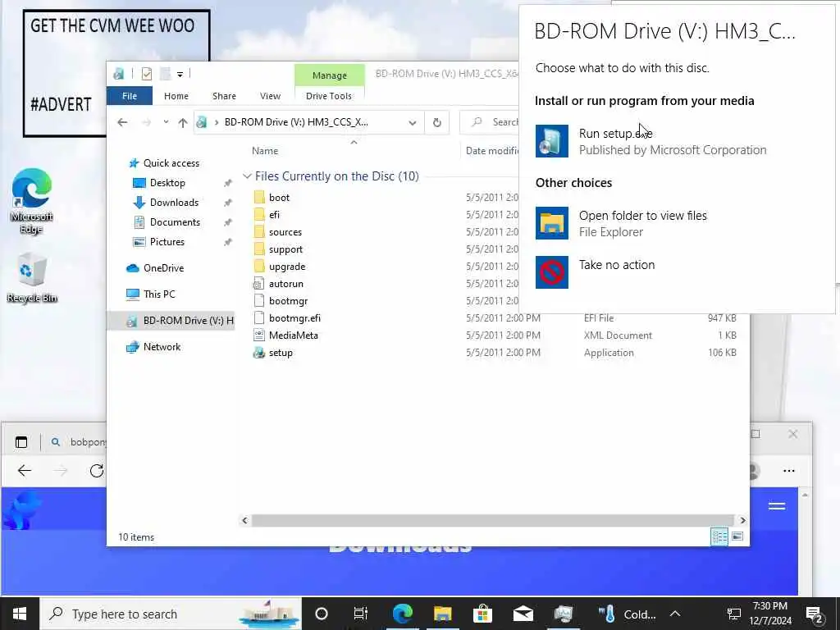Image resolution: width=840 pixels, height=630 pixels.
Task: Click the 1 KB size of MediaMeta
Action: (727, 336)
